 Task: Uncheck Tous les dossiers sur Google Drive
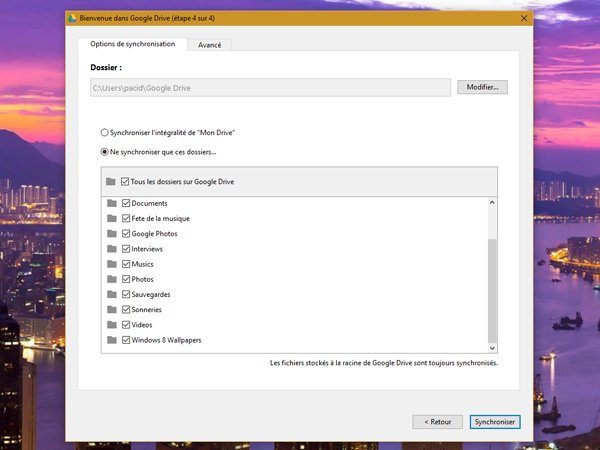(x=125, y=181)
